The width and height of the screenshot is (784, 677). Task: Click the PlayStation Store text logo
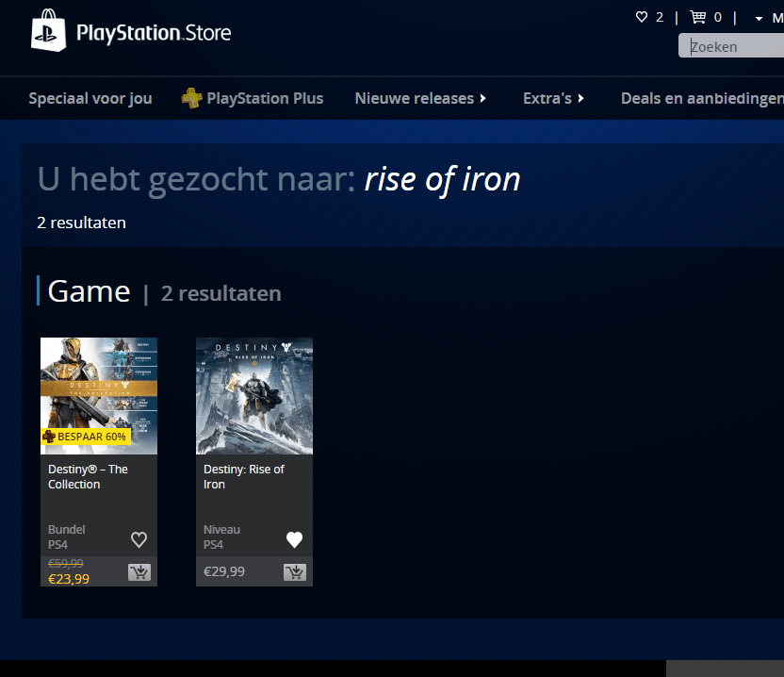[154, 33]
